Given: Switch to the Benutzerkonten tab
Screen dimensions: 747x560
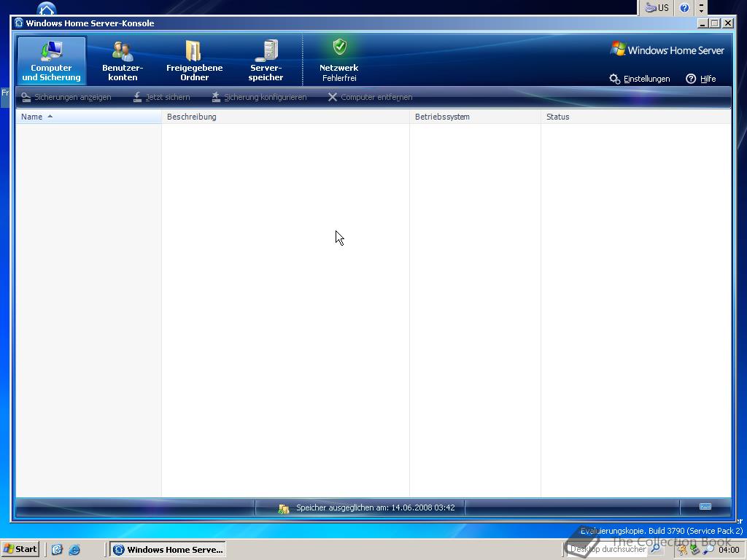Looking at the screenshot, I should pyautogui.click(x=123, y=61).
